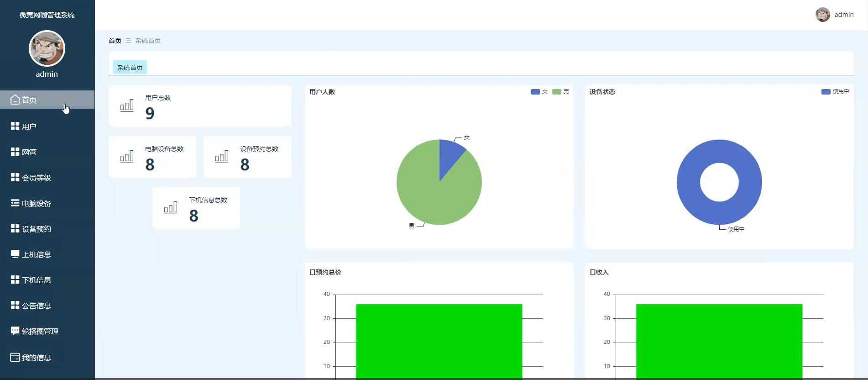Click the blue 使用中 donut ring
The height and width of the screenshot is (380, 868).
688,182
